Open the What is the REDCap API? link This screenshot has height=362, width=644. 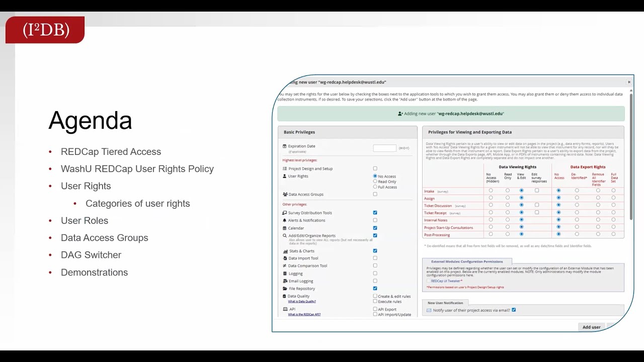[304, 314]
